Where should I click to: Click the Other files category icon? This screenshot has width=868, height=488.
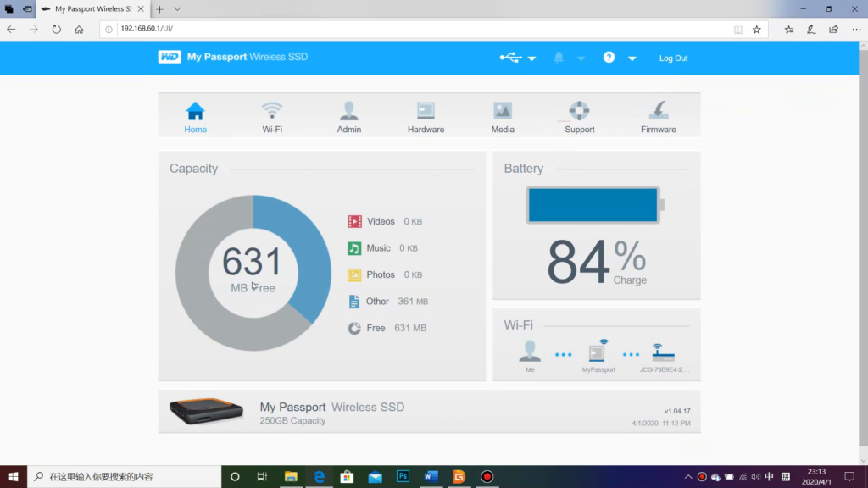point(354,302)
